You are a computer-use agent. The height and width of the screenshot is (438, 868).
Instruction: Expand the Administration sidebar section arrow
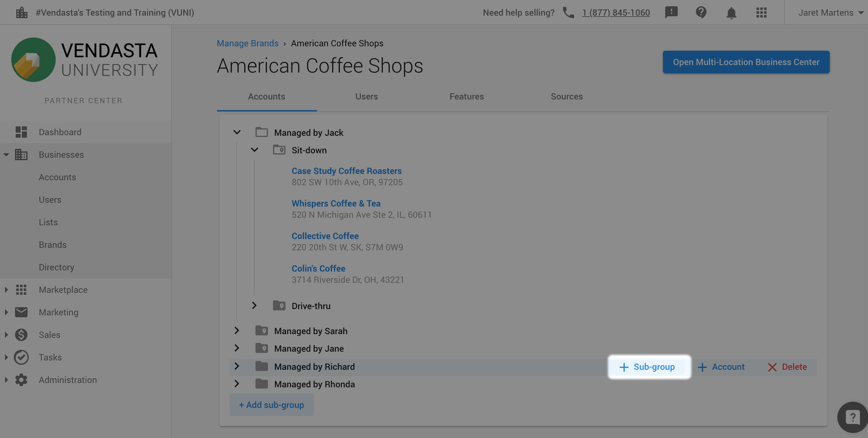pos(6,380)
